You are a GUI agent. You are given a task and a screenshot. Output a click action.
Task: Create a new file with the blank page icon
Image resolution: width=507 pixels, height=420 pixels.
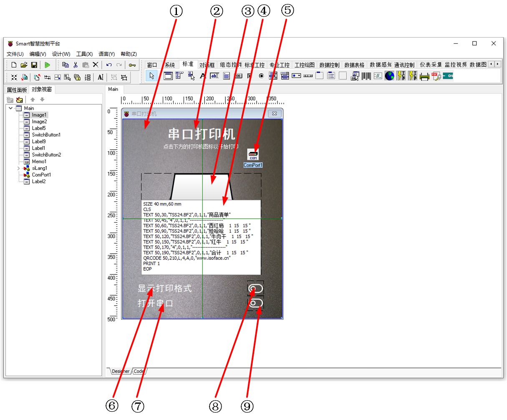pos(14,65)
